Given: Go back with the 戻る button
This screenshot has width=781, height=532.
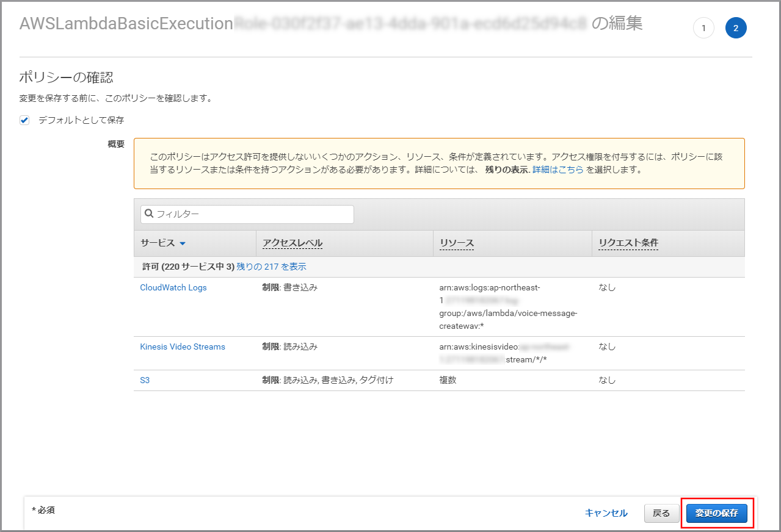Looking at the screenshot, I should pyautogui.click(x=661, y=513).
